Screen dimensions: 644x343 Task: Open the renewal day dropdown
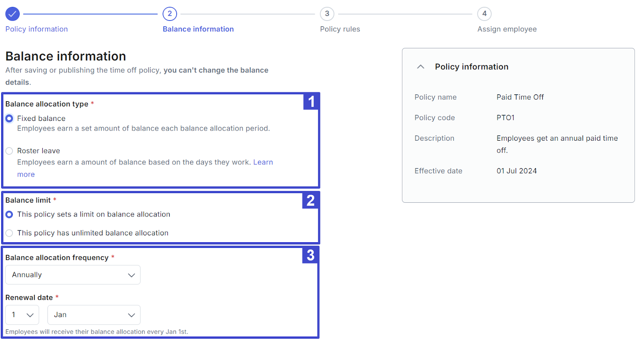point(22,315)
